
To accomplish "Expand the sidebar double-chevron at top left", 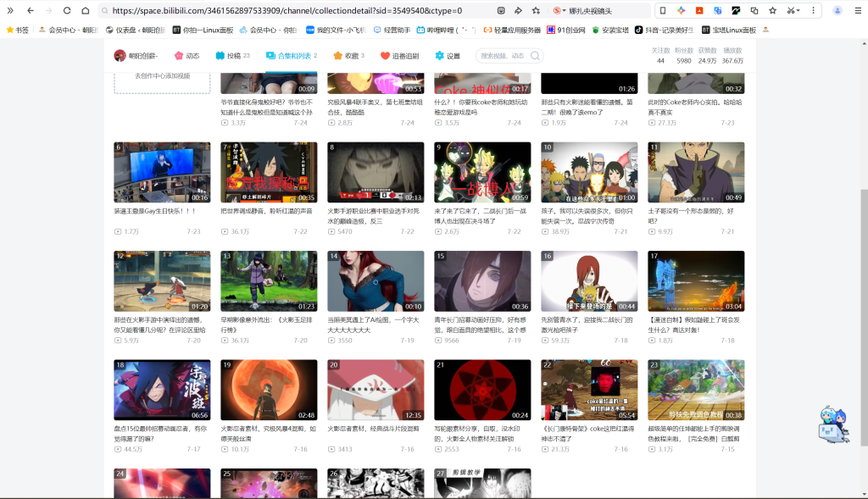I will pos(10,10).
